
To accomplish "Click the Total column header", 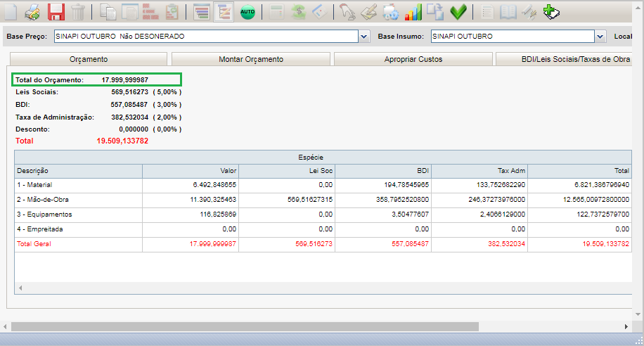I will pos(579,171).
